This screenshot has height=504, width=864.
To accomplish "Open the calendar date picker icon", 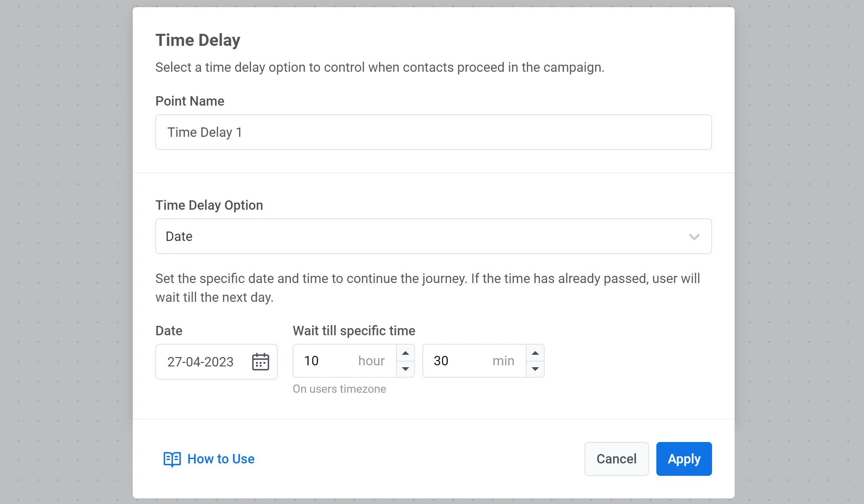I will point(260,362).
